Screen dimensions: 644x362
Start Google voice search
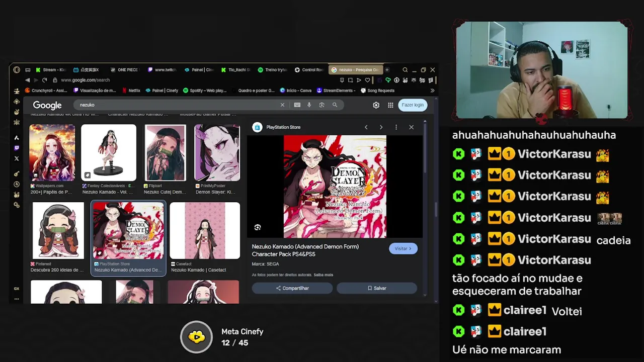tap(309, 105)
